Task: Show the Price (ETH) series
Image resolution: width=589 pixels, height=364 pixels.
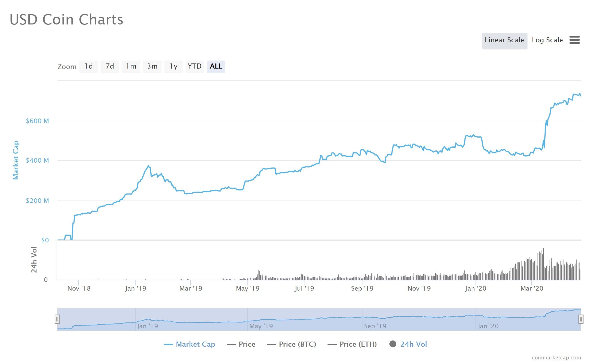Action: pyautogui.click(x=358, y=344)
